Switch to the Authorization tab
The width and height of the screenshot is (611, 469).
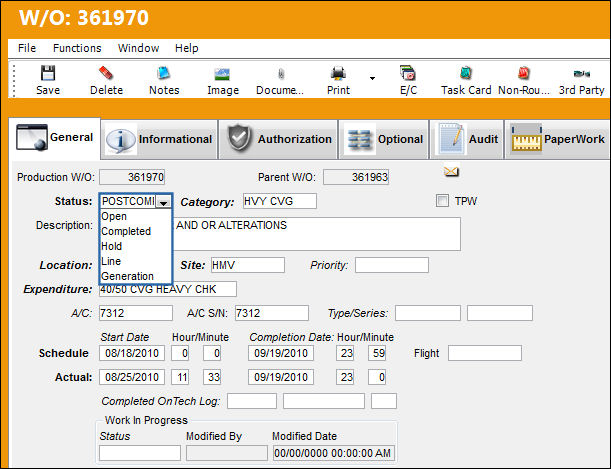pos(278,139)
